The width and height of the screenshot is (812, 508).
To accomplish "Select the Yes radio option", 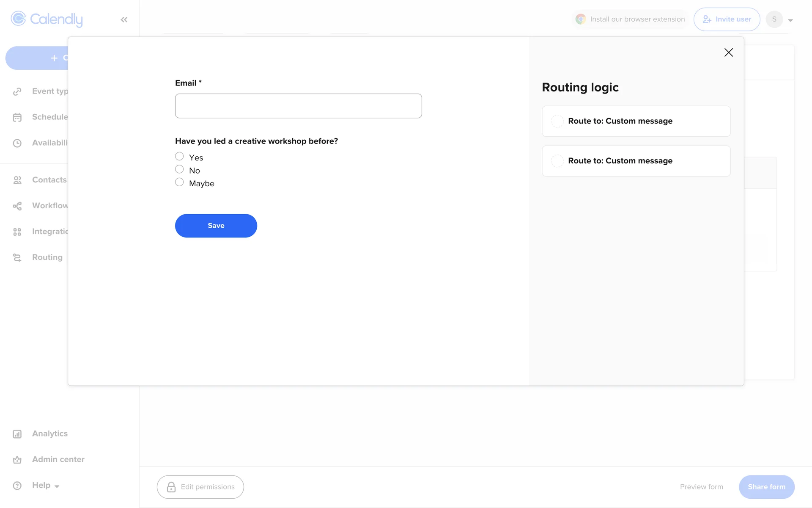I will coord(179,157).
